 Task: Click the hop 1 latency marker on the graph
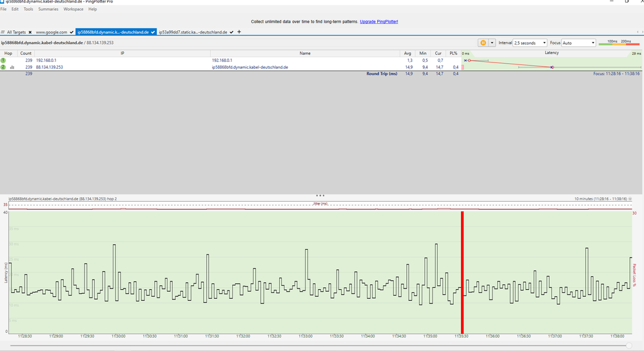[469, 61]
